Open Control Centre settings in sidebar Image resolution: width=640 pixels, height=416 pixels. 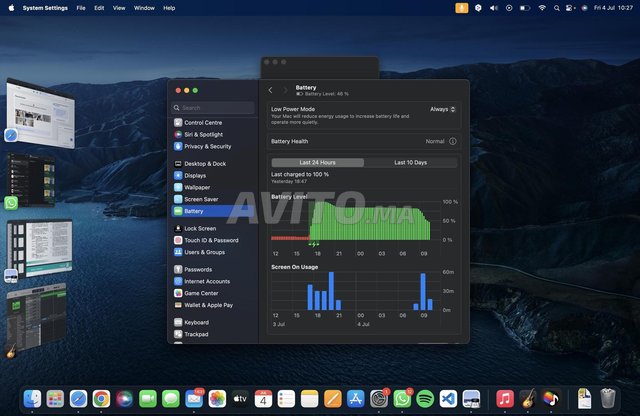[203, 122]
